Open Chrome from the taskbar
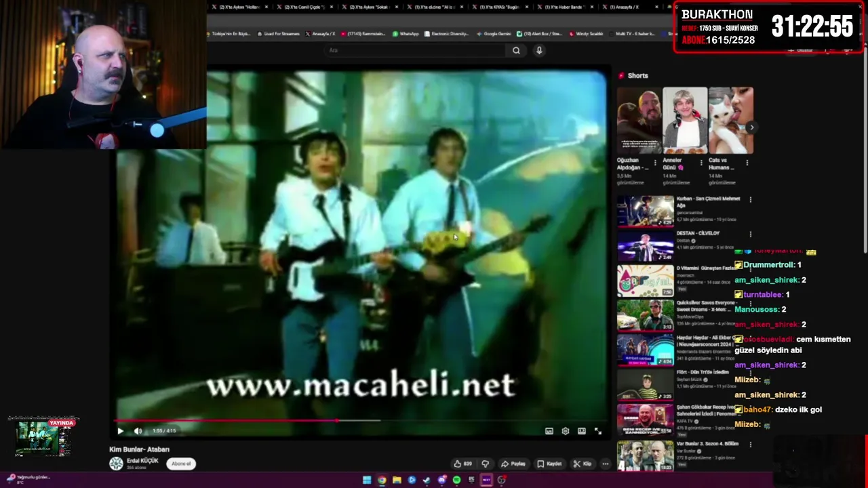The height and width of the screenshot is (488, 868). point(382,480)
